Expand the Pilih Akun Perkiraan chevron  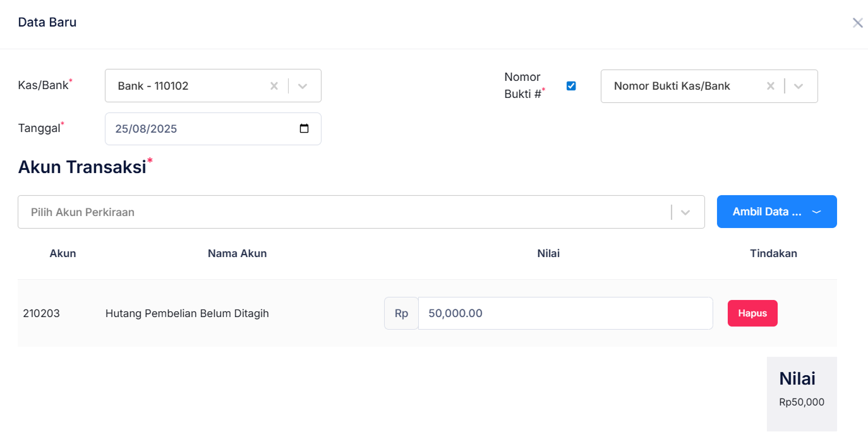tap(685, 212)
